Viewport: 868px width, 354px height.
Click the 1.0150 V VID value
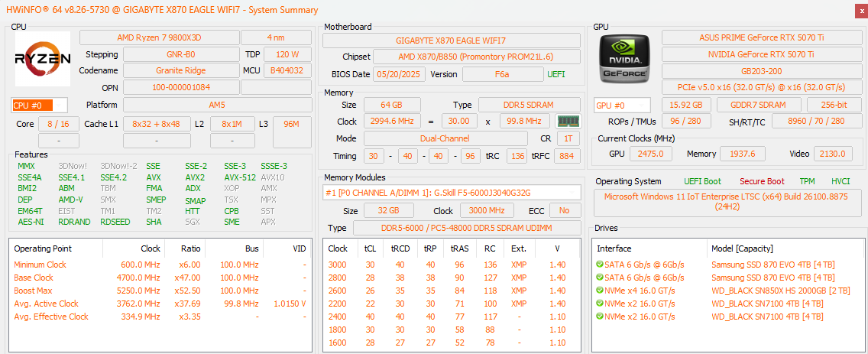pyautogui.click(x=290, y=304)
